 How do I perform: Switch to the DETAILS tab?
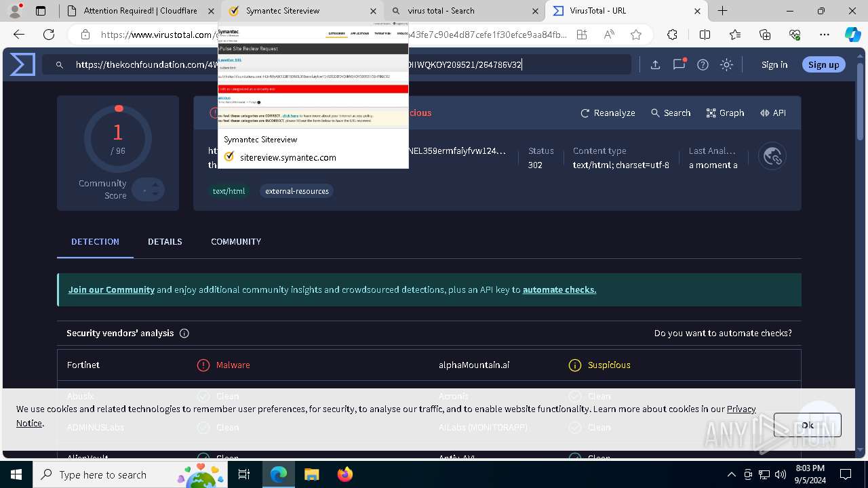point(165,241)
